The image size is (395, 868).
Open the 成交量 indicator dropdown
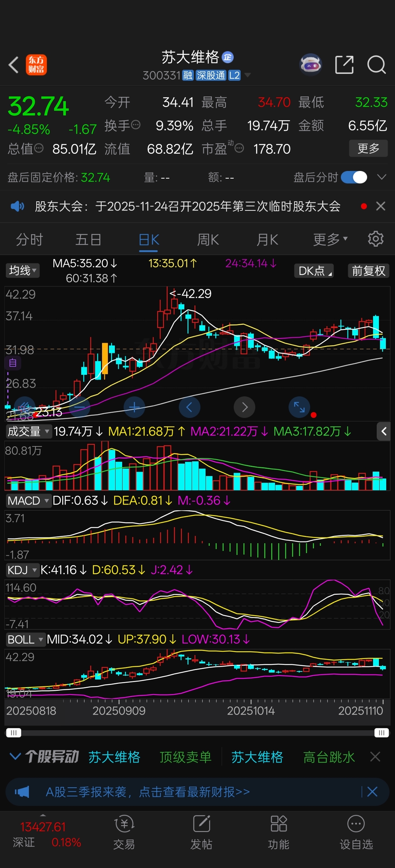click(x=29, y=431)
